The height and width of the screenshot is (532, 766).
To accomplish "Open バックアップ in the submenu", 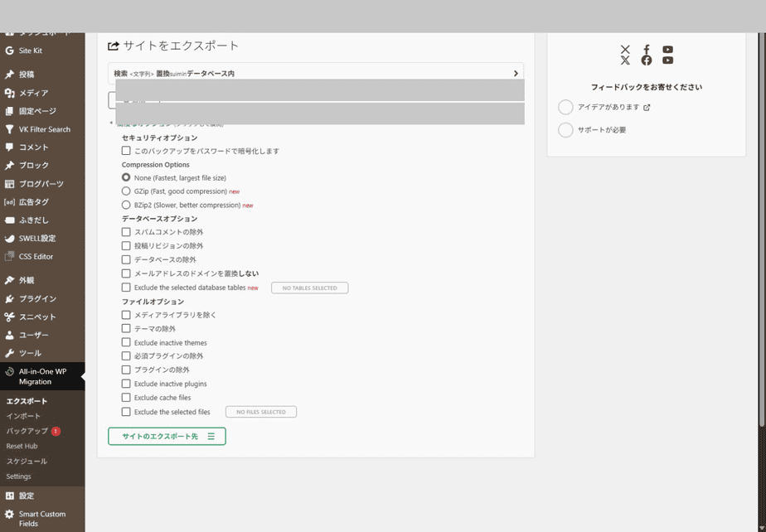I will click(27, 432).
